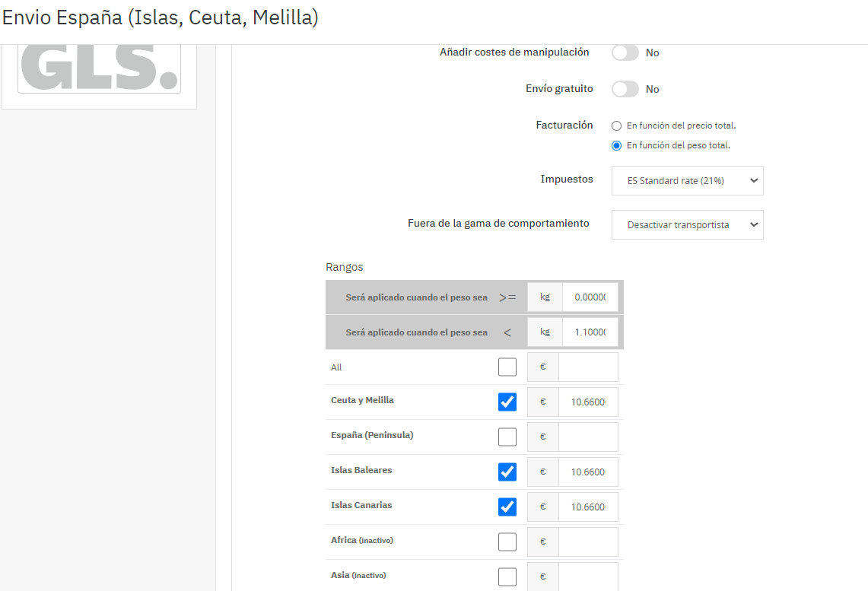Check the Asia (inactivo) checkbox
Screen dimensions: 868x591
point(507,577)
